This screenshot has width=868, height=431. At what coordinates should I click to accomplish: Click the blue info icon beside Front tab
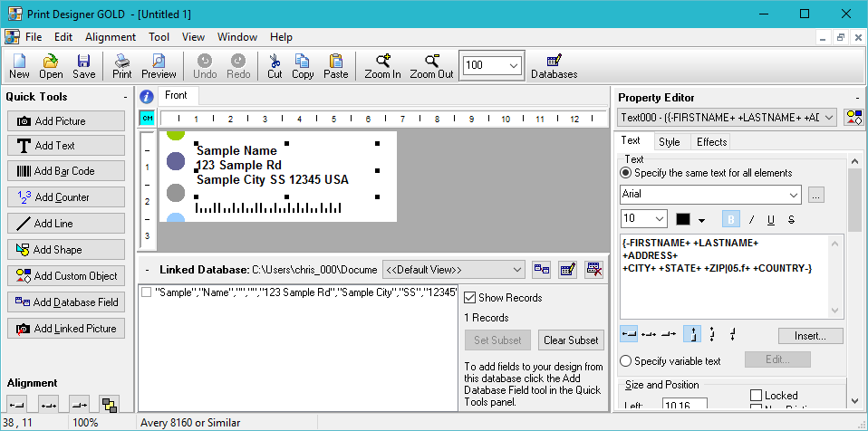[x=147, y=97]
